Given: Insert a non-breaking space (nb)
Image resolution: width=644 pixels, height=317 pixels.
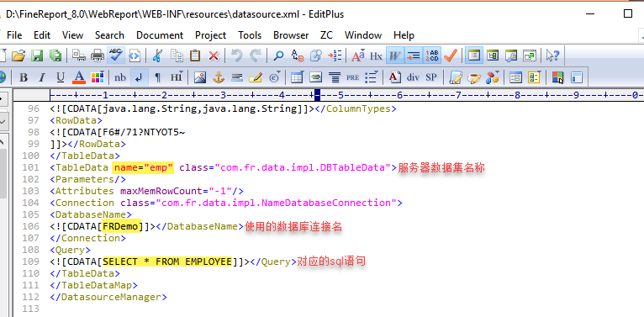Looking at the screenshot, I should coord(120,77).
